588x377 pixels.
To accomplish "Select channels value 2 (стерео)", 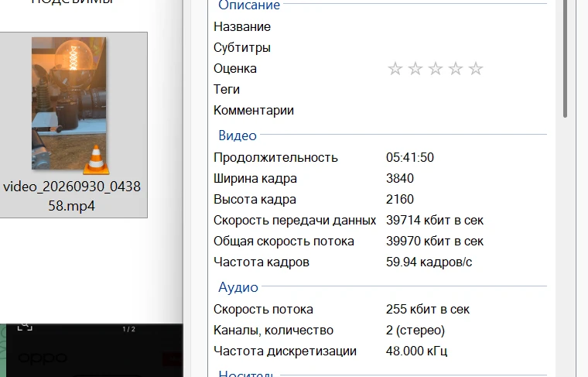I will point(415,330).
